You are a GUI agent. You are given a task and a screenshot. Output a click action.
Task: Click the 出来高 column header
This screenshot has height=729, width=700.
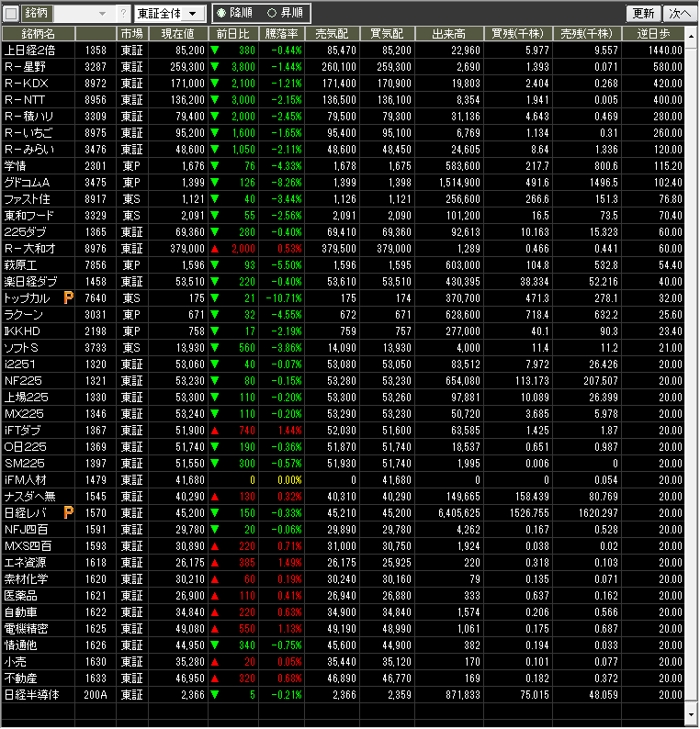point(449,33)
